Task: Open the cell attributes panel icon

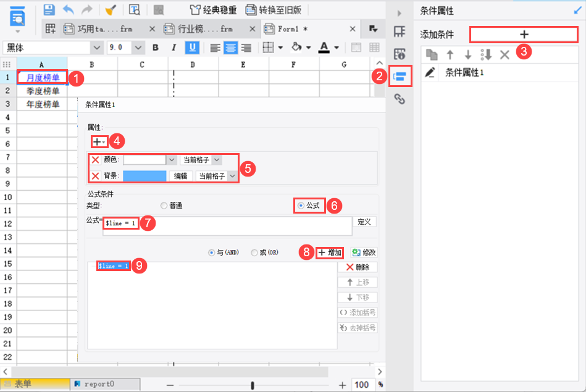Action: click(400, 54)
